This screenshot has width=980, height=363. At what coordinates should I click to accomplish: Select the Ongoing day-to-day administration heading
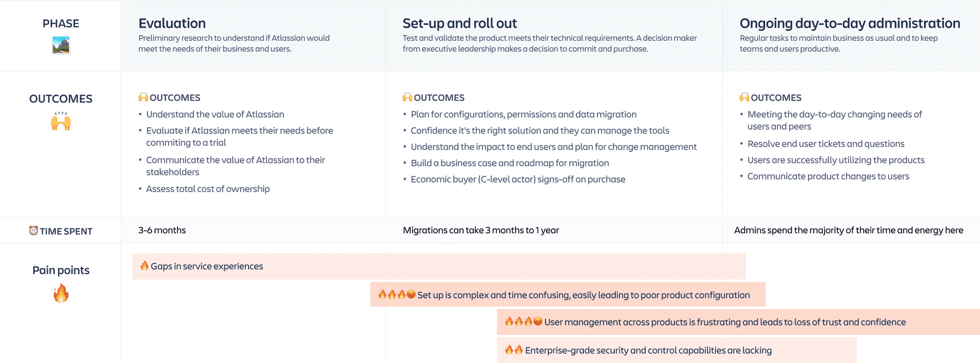click(x=850, y=23)
